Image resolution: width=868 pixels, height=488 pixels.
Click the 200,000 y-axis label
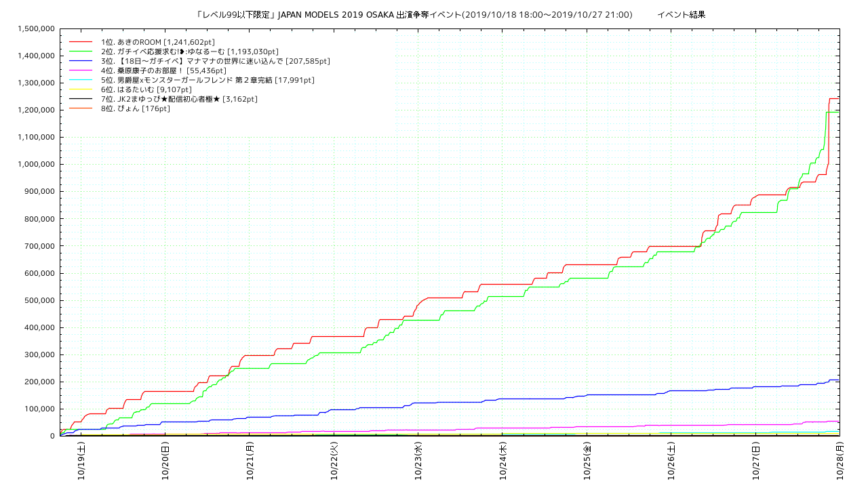[x=38, y=382]
